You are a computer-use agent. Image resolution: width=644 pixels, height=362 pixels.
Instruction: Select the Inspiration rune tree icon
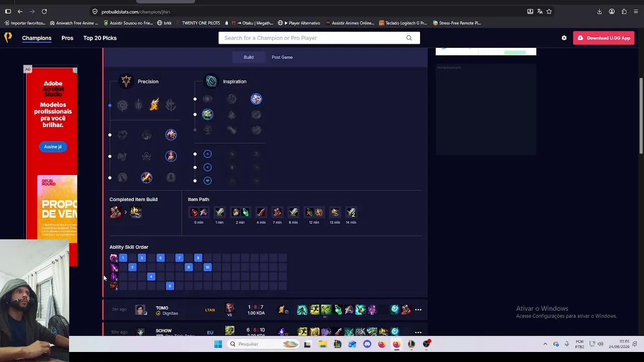pos(211,81)
